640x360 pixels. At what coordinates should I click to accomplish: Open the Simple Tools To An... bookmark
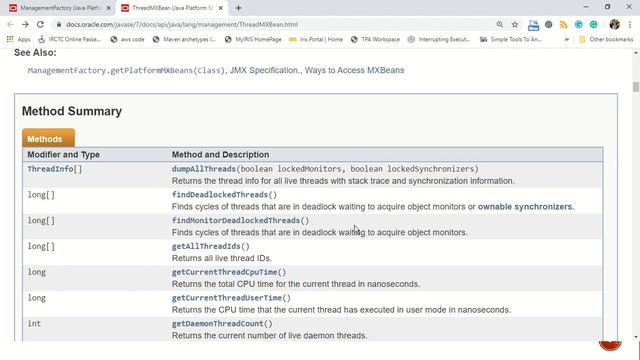pyautogui.click(x=511, y=39)
